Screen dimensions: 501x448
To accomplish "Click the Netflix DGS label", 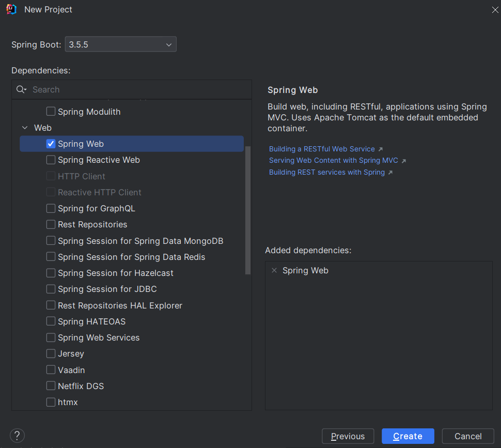I will click(81, 386).
